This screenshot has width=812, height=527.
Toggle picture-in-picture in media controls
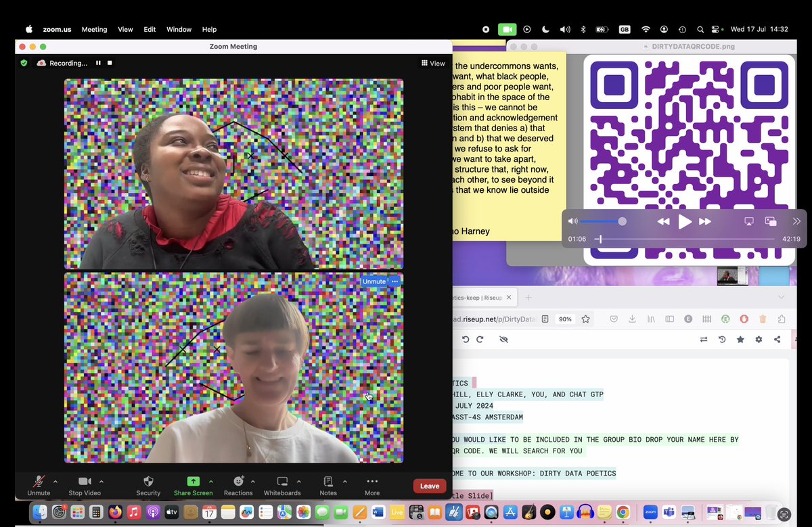click(x=771, y=221)
